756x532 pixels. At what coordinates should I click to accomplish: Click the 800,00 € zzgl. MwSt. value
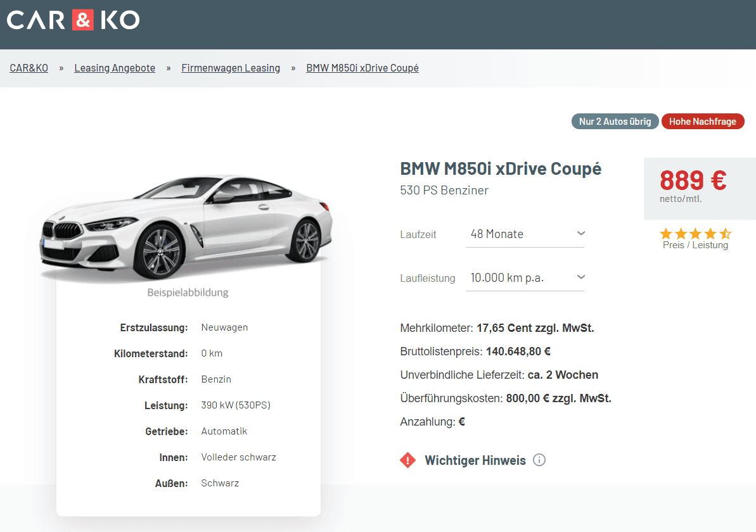[x=559, y=398]
